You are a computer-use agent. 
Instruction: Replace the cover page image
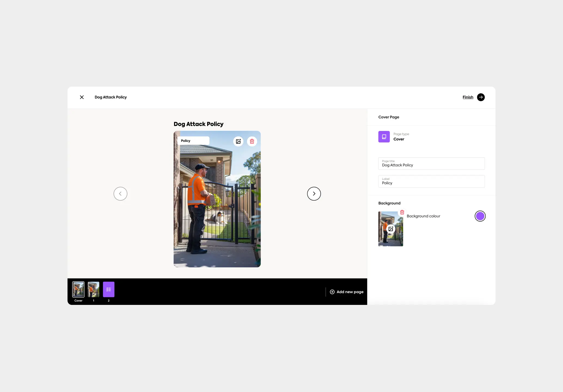tap(238, 141)
